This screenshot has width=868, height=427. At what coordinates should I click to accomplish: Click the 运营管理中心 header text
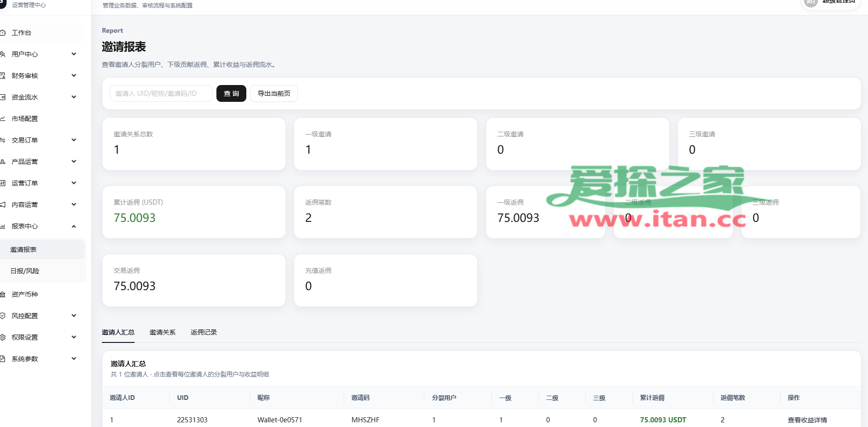[x=29, y=5]
